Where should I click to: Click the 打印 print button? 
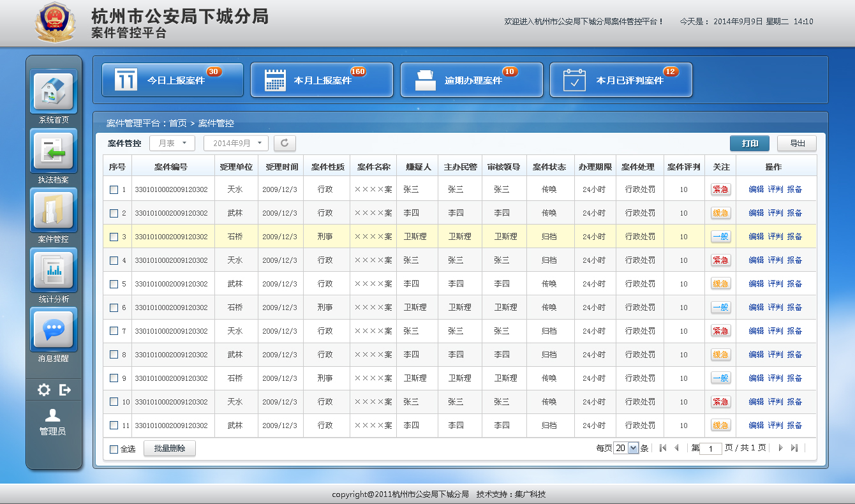click(x=750, y=144)
